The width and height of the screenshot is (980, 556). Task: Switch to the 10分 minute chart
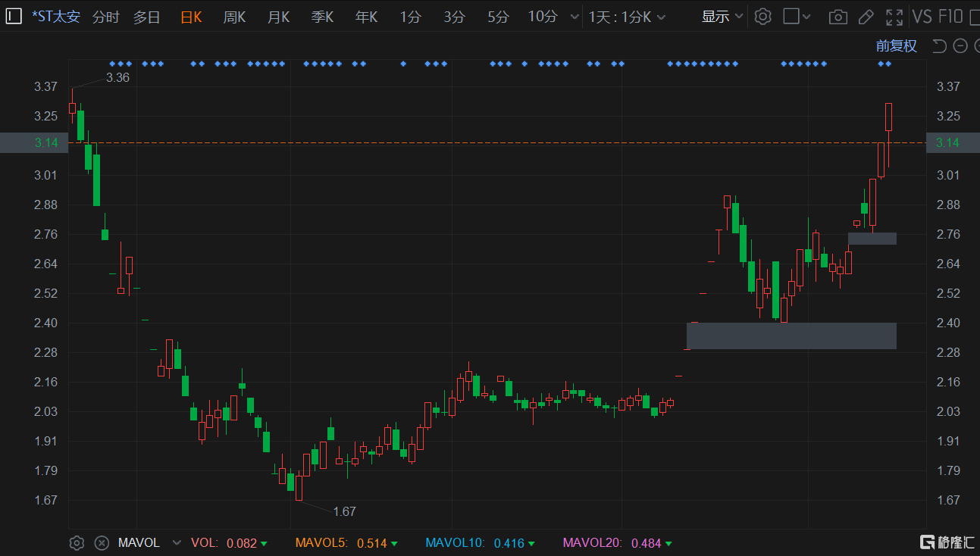coord(543,17)
